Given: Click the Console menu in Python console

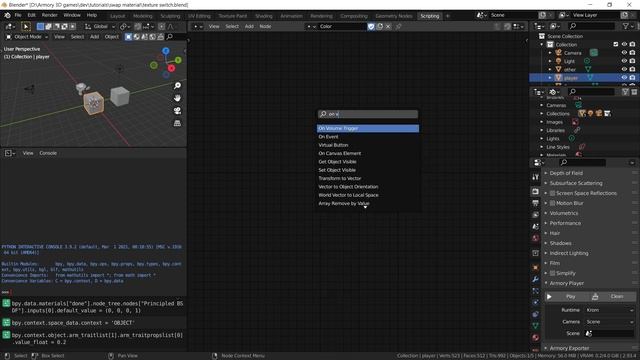Looking at the screenshot, I should click(48, 153).
